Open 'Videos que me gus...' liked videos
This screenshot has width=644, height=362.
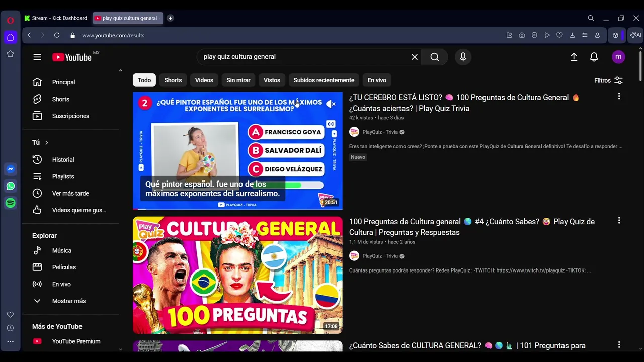(x=79, y=210)
